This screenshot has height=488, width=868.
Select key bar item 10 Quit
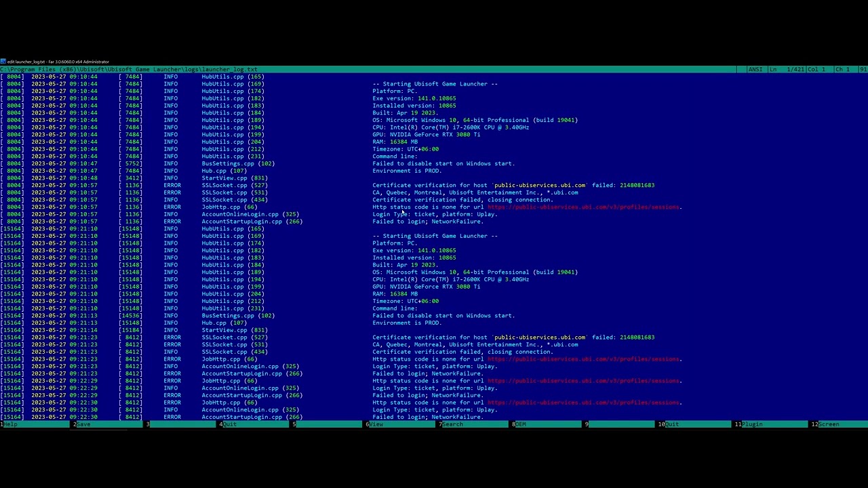[671, 424]
